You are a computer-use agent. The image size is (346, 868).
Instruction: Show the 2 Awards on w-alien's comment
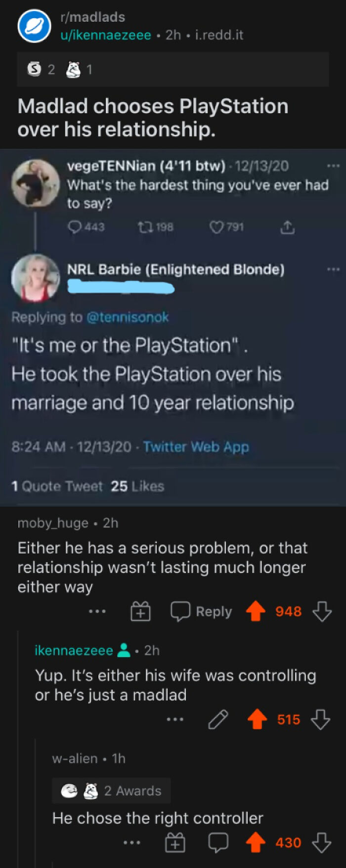coord(112,791)
